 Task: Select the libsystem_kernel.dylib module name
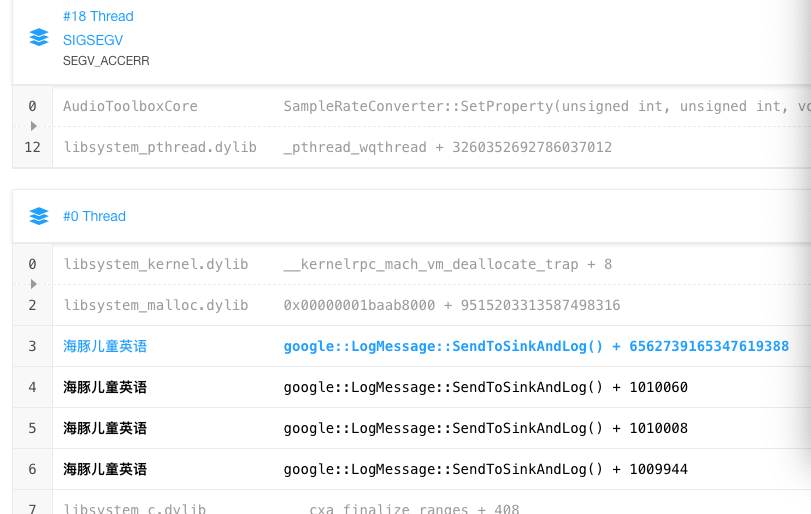(156, 264)
